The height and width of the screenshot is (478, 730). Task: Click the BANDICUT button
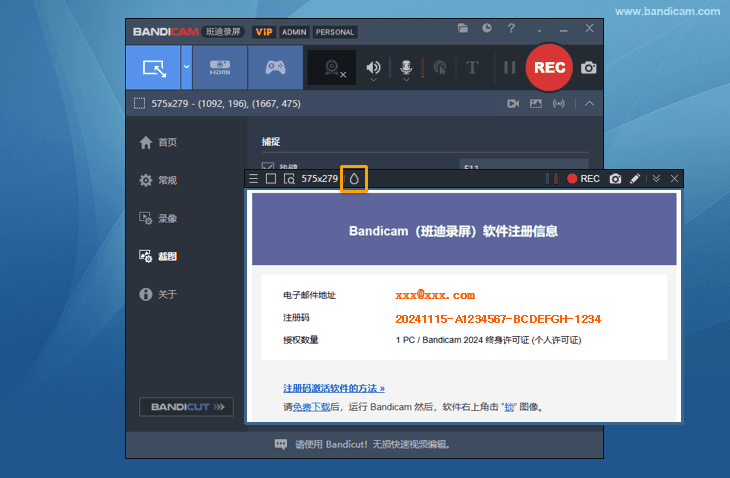(x=186, y=407)
